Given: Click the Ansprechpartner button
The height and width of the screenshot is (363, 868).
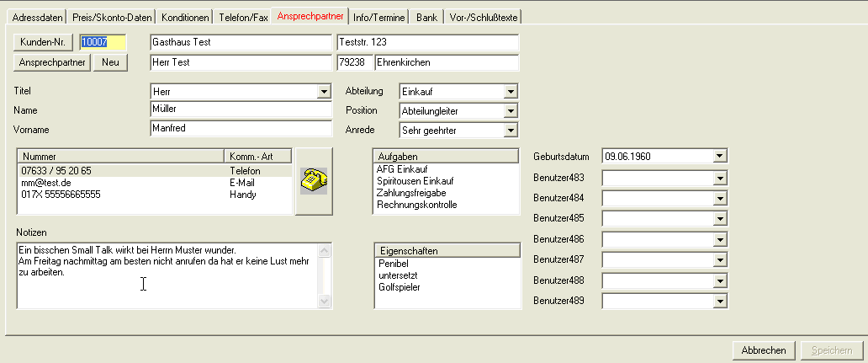Looking at the screenshot, I should pyautogui.click(x=52, y=61).
